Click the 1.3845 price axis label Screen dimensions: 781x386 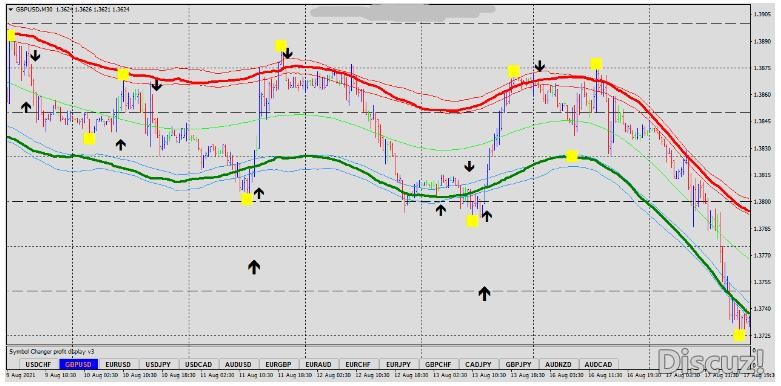(763, 121)
